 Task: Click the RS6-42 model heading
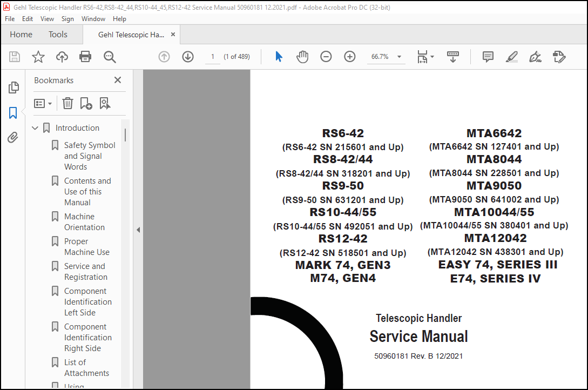coord(343,133)
